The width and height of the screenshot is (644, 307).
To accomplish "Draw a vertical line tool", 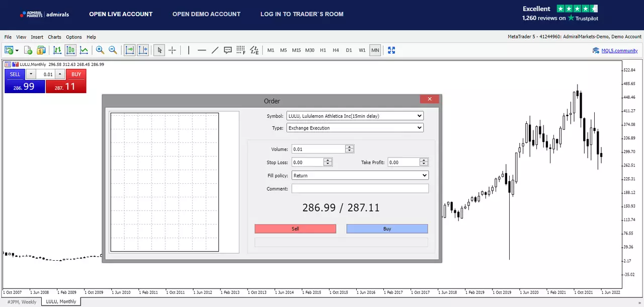I will point(189,50).
